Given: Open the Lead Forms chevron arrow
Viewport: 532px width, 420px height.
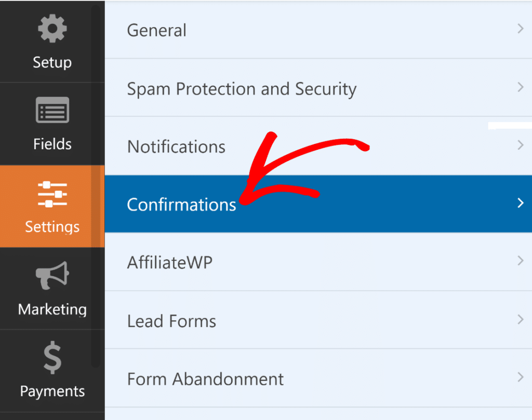Looking at the screenshot, I should [x=521, y=320].
